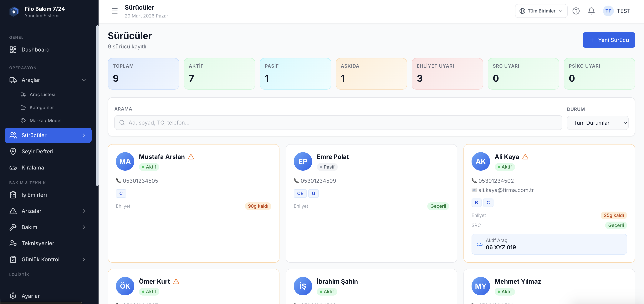Open the Tüm Birimler dropdown

(x=541, y=11)
